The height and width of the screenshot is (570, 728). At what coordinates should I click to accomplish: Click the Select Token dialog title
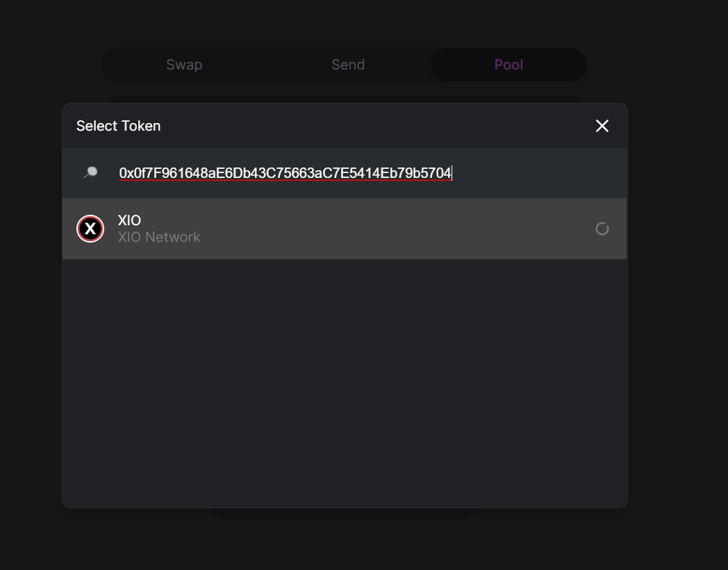click(x=118, y=126)
